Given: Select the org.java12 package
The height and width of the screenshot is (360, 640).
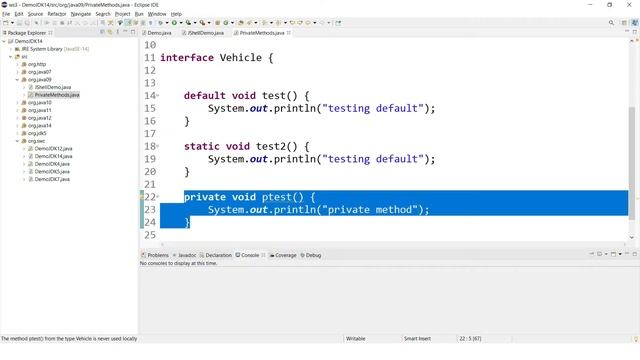Looking at the screenshot, I should point(39,118).
